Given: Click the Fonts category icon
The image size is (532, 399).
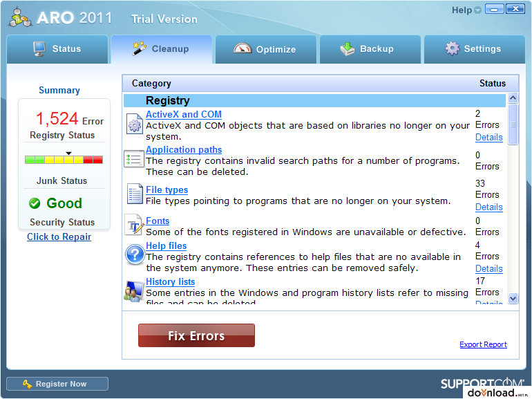Looking at the screenshot, I should click(x=134, y=225).
